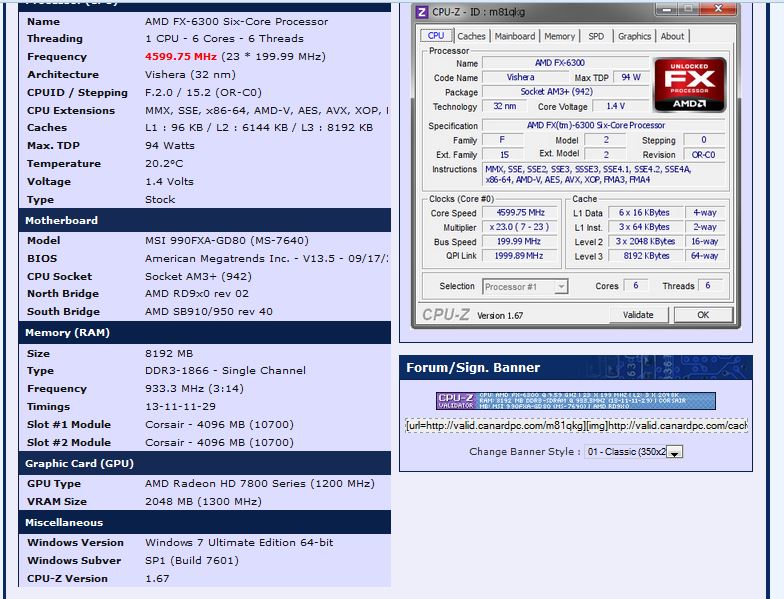Viewport: 784px width, 599px height.
Task: Click the Core Voltage 1.4 V field
Action: [620, 106]
